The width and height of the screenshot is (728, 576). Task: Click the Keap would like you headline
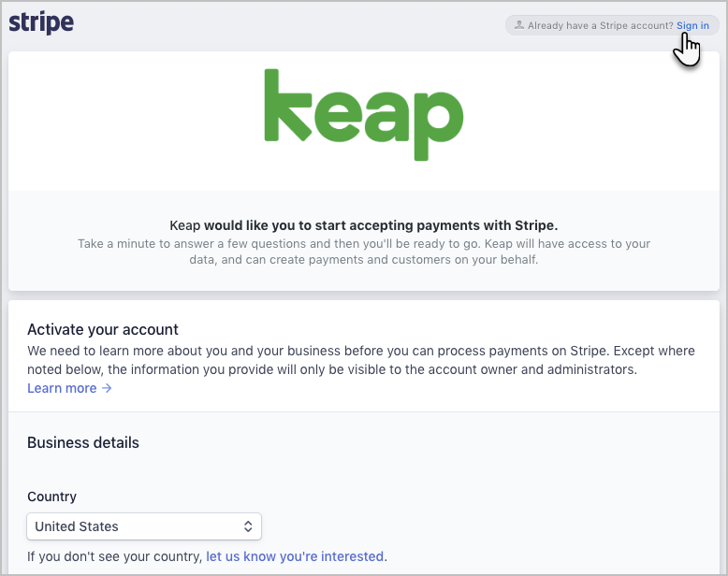tap(364, 225)
